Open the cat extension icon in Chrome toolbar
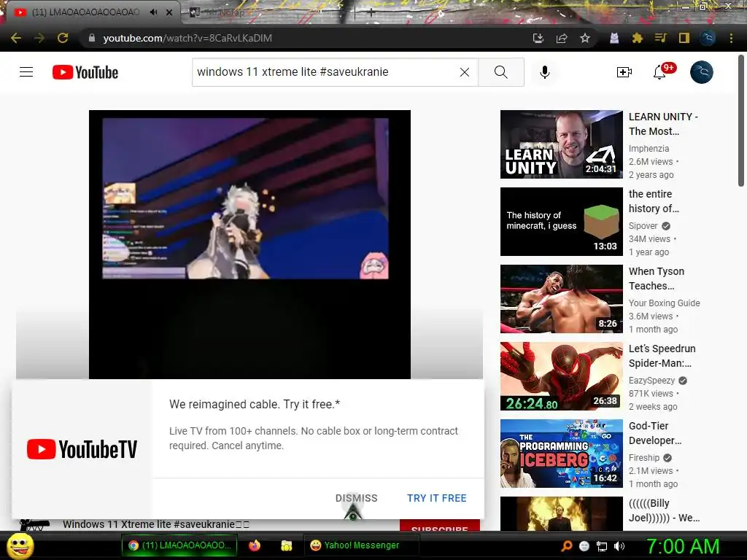The height and width of the screenshot is (560, 747). [614, 38]
